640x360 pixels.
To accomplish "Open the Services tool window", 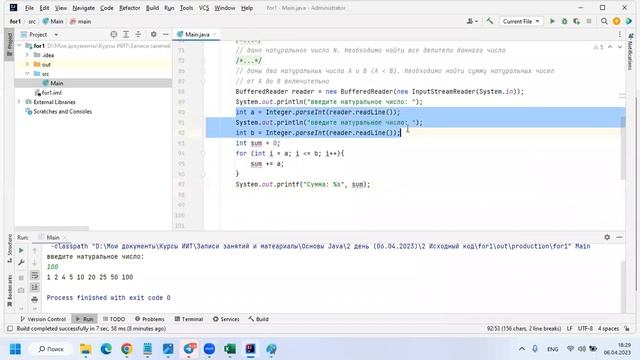I will (x=226, y=319).
